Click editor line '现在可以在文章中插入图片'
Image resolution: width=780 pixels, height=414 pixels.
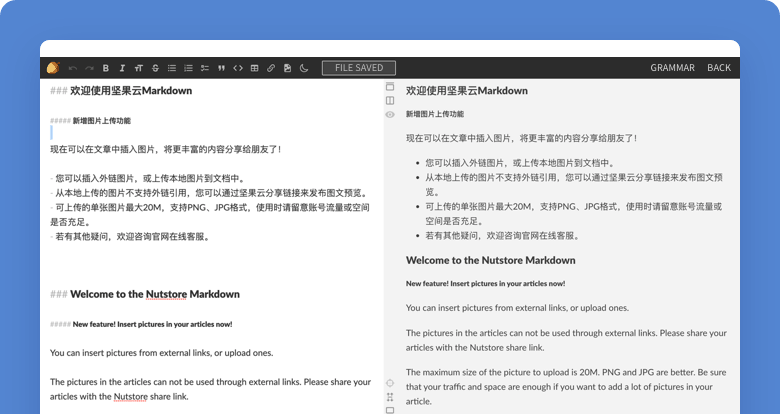coord(166,149)
